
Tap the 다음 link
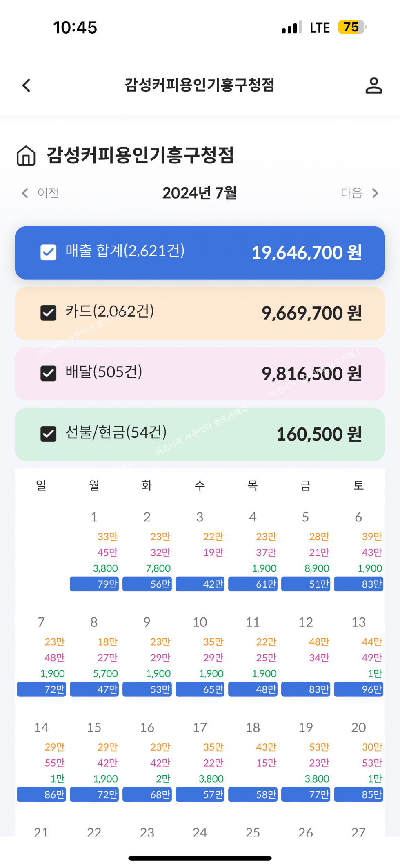tap(351, 193)
